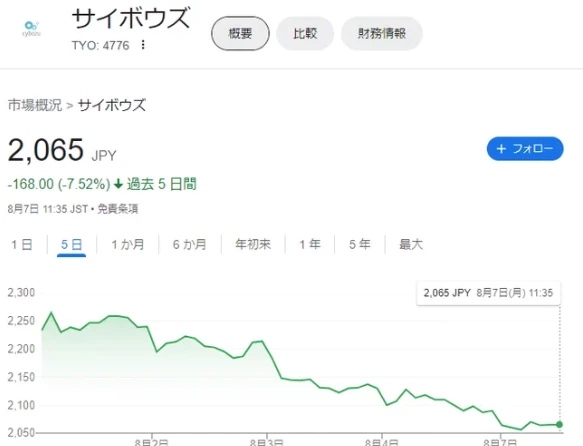Select the 5日 chart range
Viewport: 583px width, 446px height.
click(x=71, y=245)
